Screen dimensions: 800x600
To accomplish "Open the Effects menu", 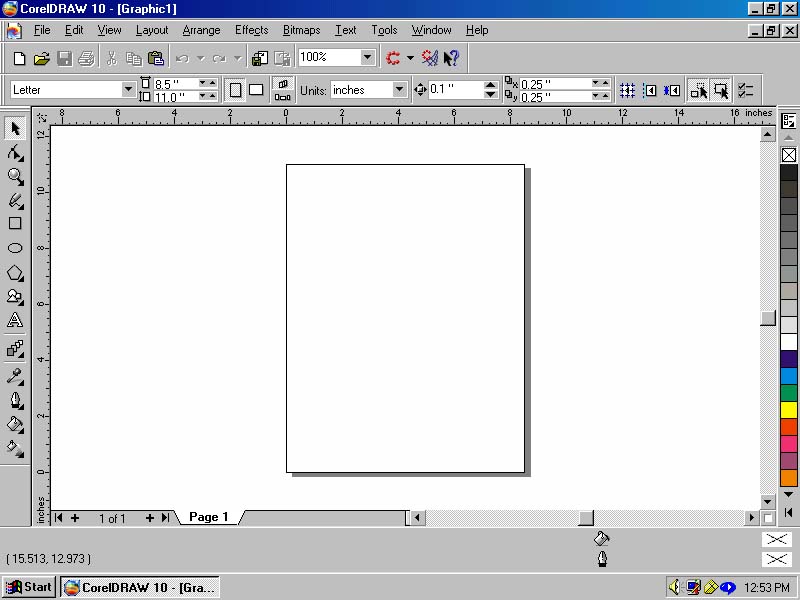I will coord(251,30).
